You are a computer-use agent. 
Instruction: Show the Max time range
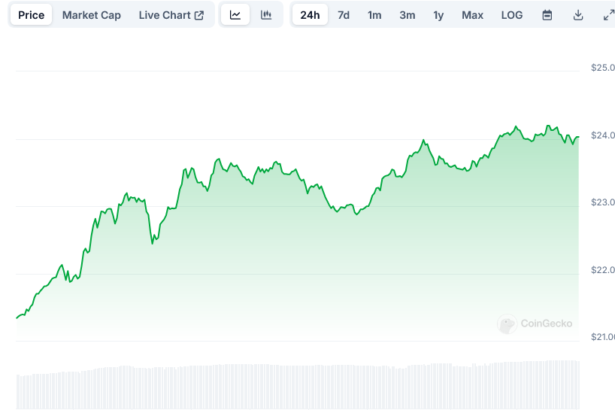coord(472,15)
